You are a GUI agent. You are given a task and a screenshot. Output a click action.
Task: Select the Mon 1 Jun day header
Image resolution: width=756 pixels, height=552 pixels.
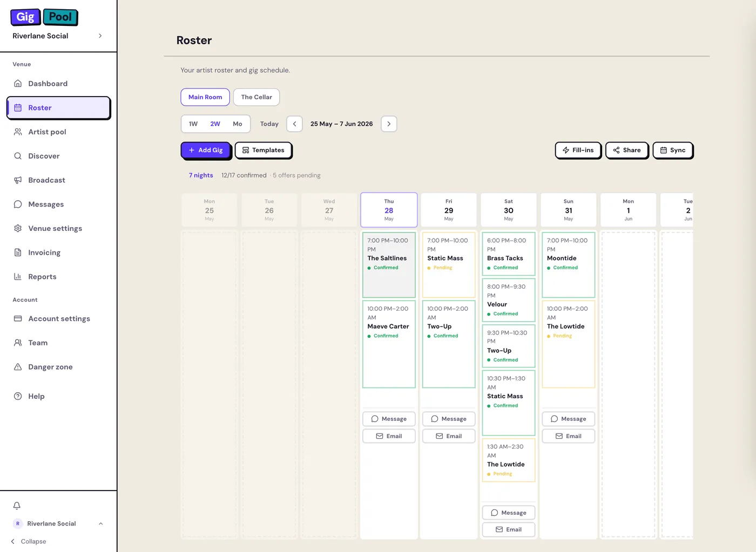point(629,210)
